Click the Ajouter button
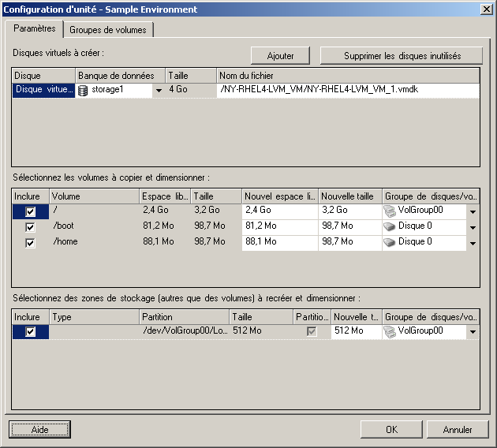Viewport: 497px width, 448px height. coord(281,56)
